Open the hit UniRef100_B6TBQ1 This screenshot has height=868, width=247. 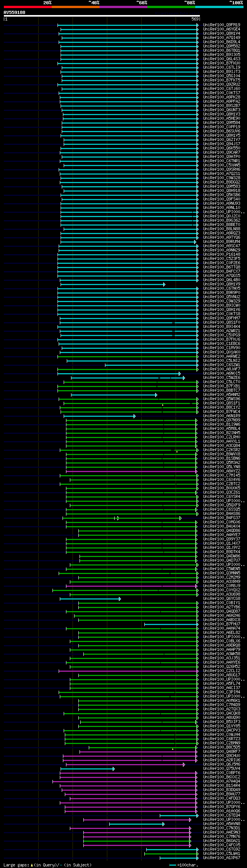coord(222,51)
